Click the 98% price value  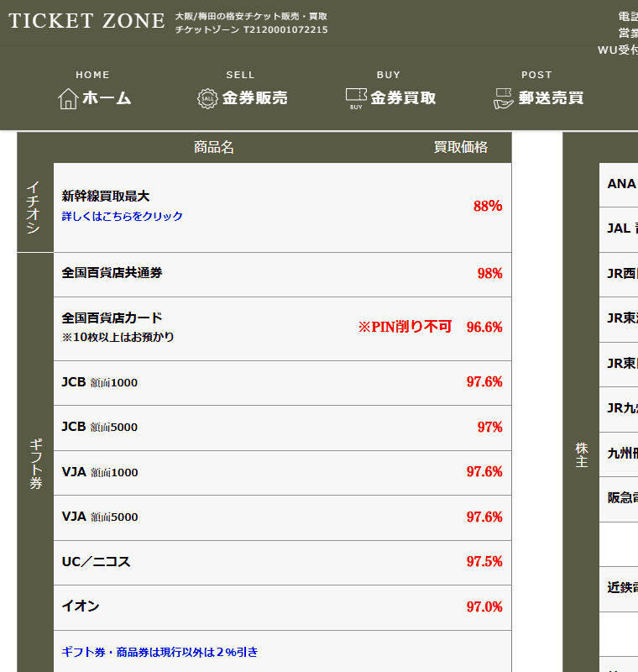coord(490,274)
